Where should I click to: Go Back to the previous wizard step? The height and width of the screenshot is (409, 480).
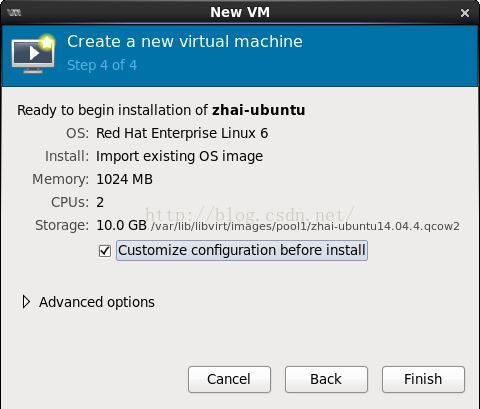tap(326, 379)
